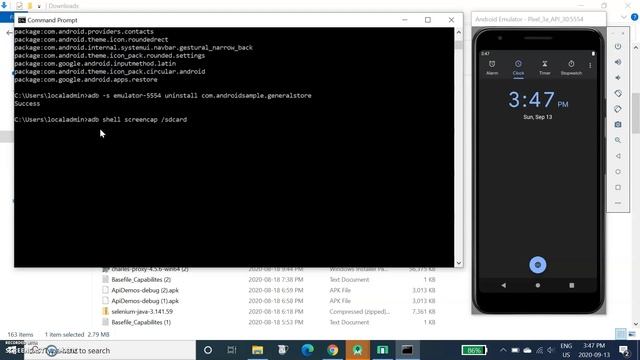Click the Windows Start button
The image size is (640, 360).
[11, 350]
